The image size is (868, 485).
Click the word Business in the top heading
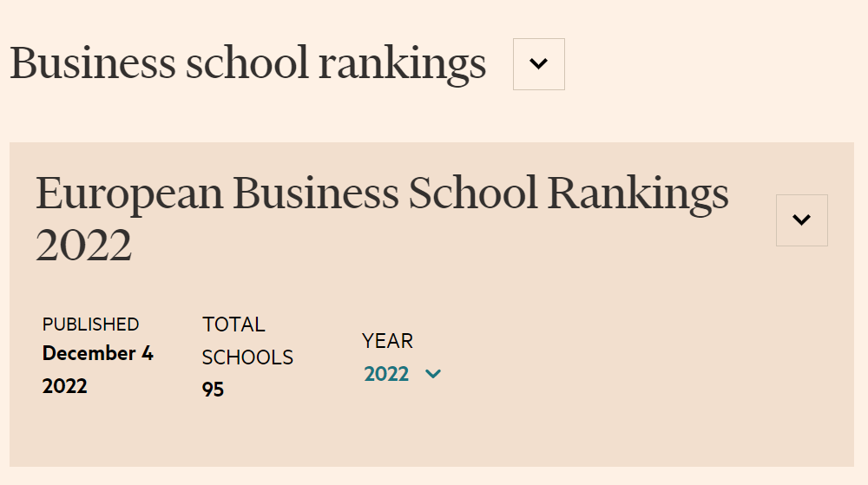90,64
